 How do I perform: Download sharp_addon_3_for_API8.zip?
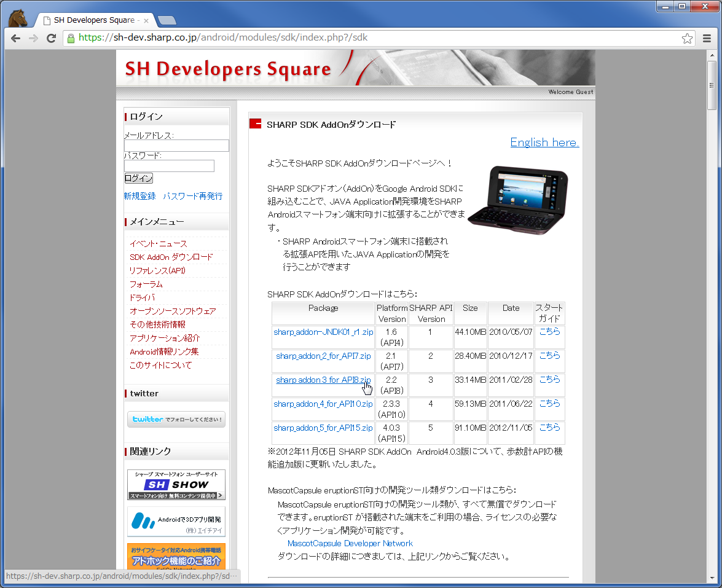click(323, 380)
